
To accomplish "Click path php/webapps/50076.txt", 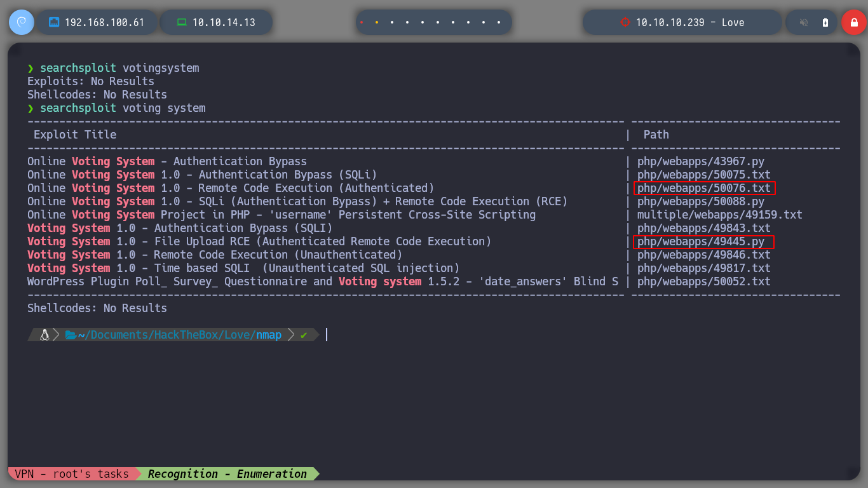I will pyautogui.click(x=703, y=188).
